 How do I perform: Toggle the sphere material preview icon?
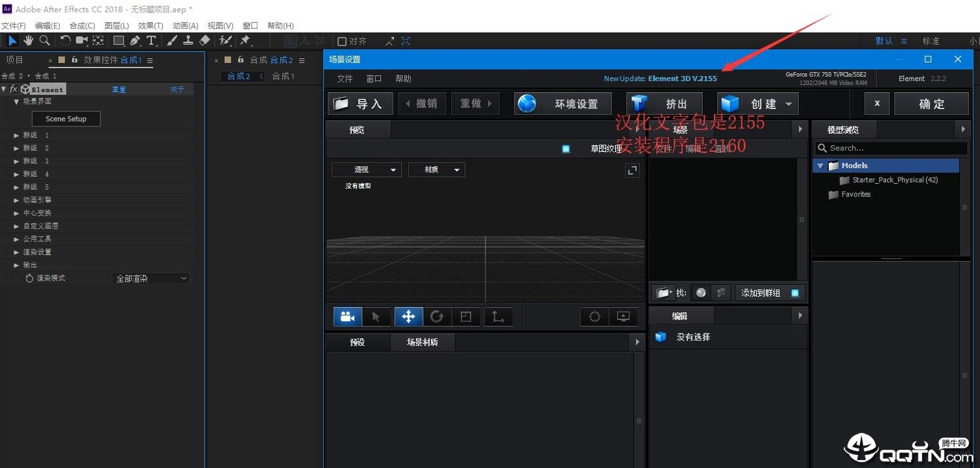[x=700, y=293]
